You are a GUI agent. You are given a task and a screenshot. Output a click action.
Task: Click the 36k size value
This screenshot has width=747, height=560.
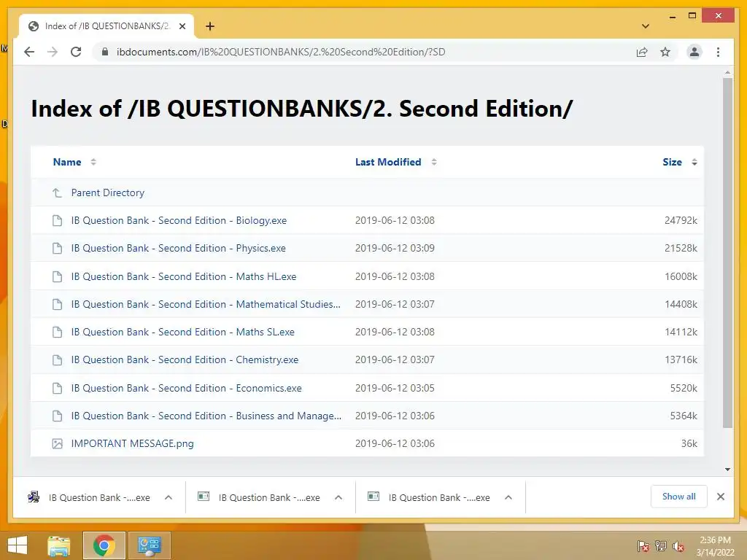click(689, 443)
